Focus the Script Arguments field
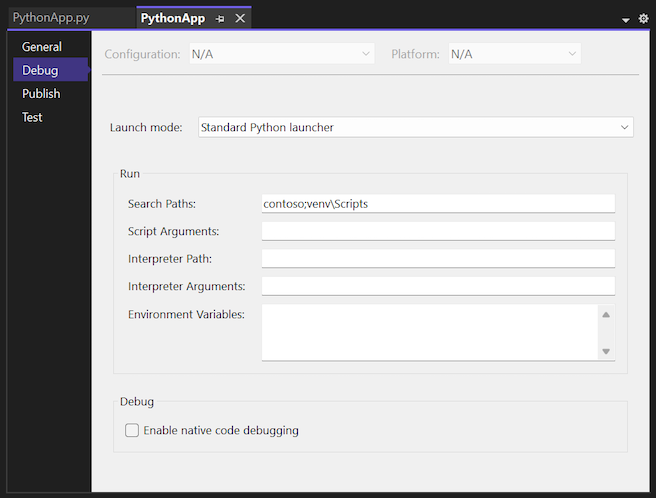This screenshot has width=656, height=498. point(438,231)
